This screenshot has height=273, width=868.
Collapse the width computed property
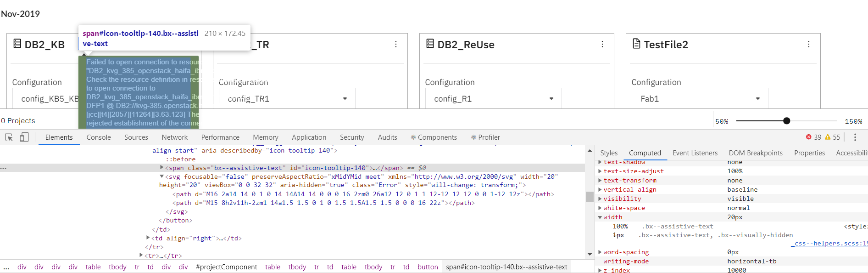pos(600,217)
